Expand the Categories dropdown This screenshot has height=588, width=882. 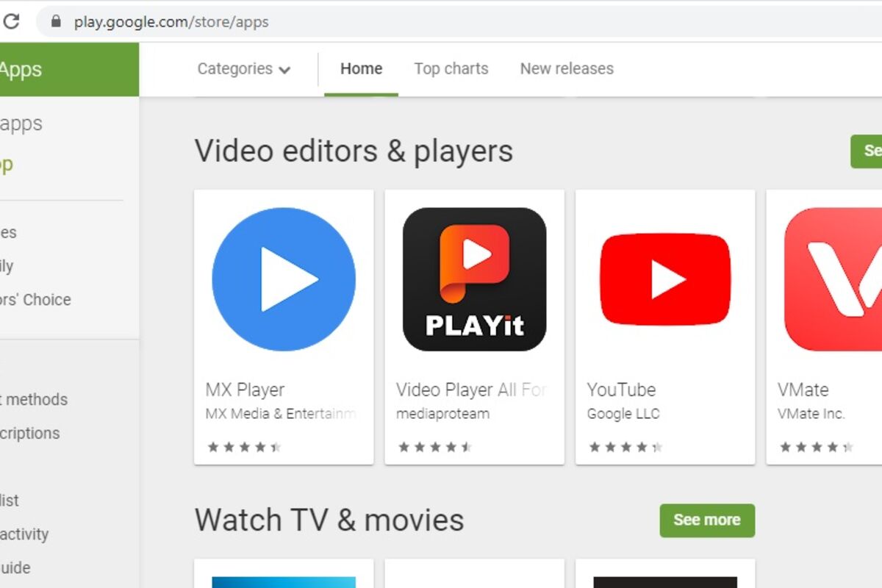(x=244, y=69)
